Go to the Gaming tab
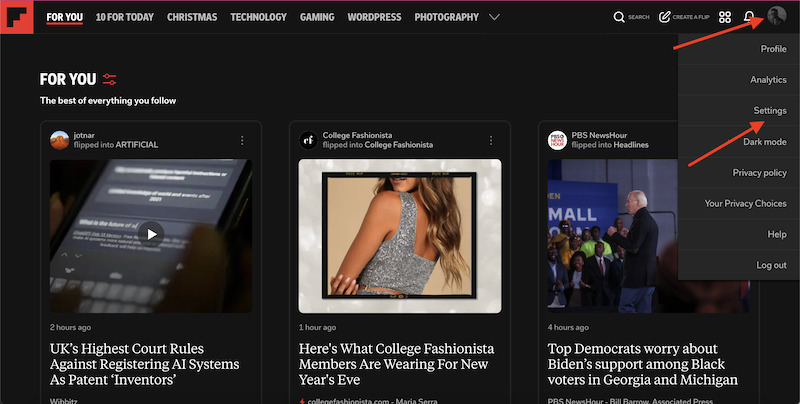Image resolution: width=800 pixels, height=404 pixels. click(317, 17)
